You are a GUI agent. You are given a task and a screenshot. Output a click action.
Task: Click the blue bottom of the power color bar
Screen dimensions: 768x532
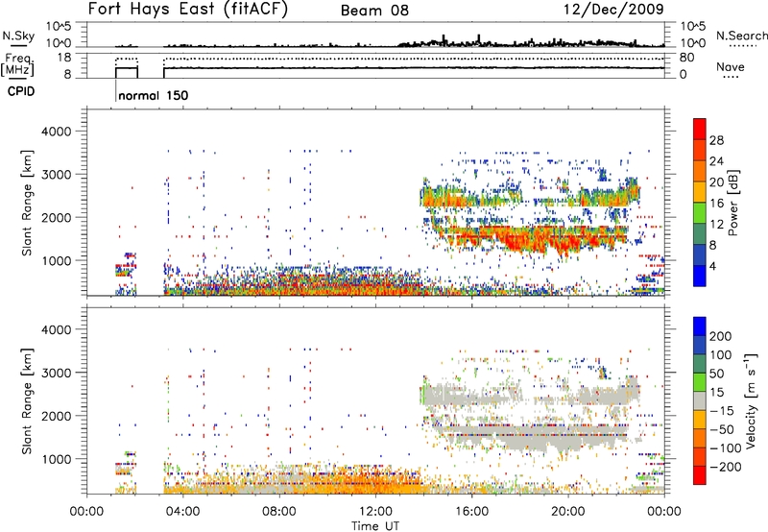click(700, 277)
